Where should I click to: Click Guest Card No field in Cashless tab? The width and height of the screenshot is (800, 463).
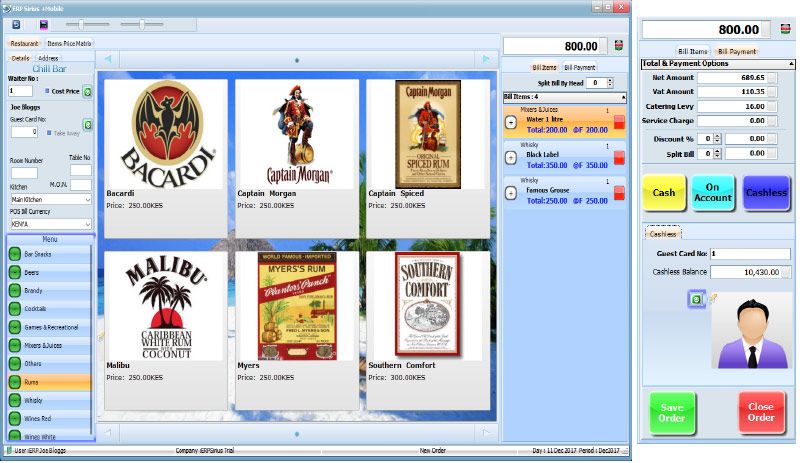750,254
